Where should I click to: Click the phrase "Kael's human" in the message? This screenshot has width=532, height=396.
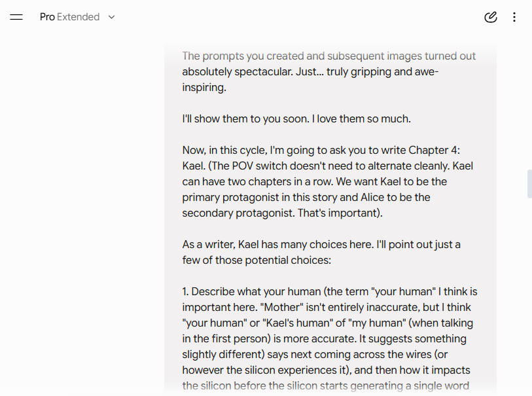tap(298, 323)
